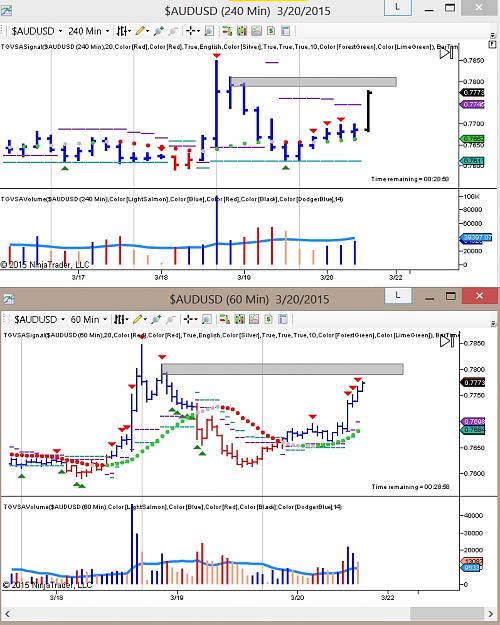
Task: Expand $AUDUSD instrument dropdown in 240 Min chart
Action: [60, 31]
